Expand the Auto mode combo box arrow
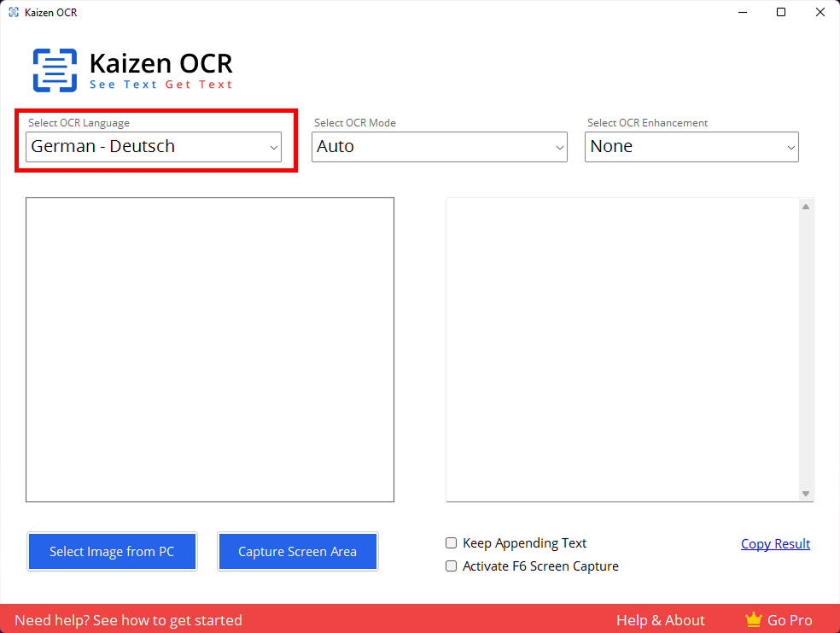 click(x=557, y=147)
